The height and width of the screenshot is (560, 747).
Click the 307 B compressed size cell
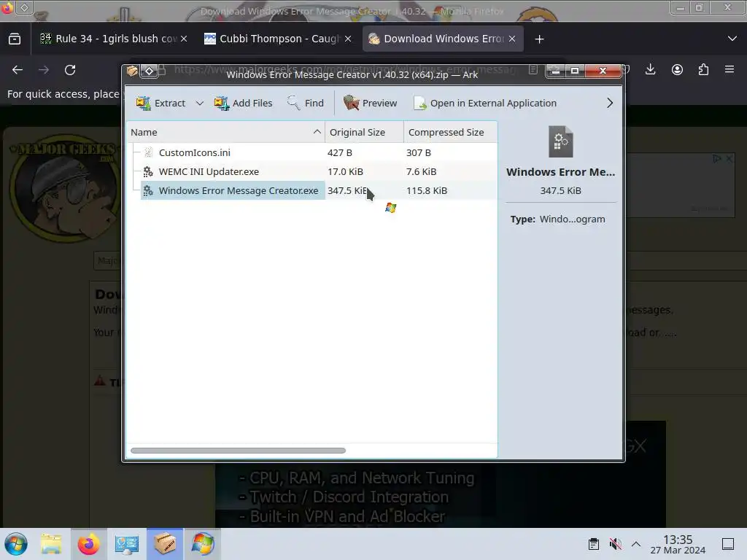(418, 152)
